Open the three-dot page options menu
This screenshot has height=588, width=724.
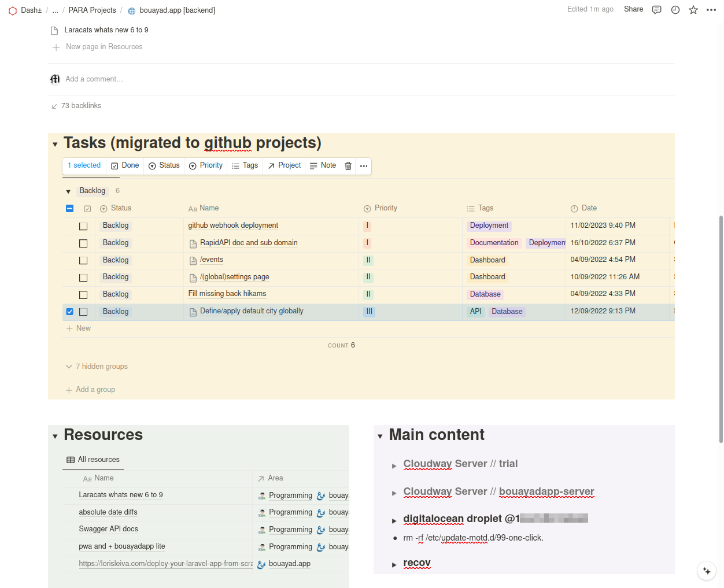711,10
